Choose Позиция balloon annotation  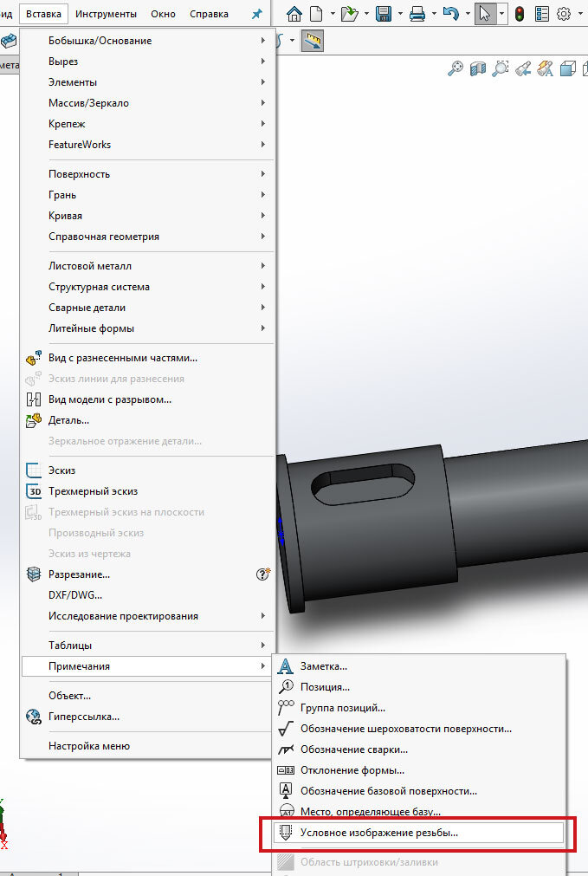click(x=419, y=686)
